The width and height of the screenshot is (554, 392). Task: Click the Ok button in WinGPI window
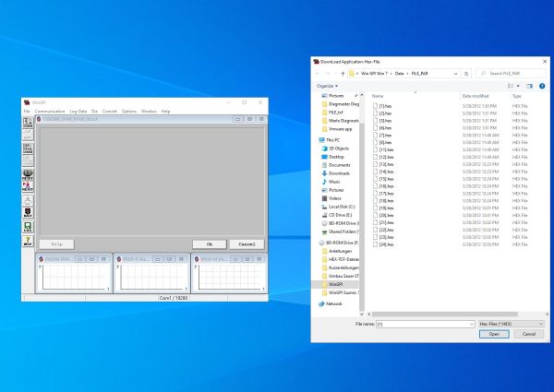[210, 244]
